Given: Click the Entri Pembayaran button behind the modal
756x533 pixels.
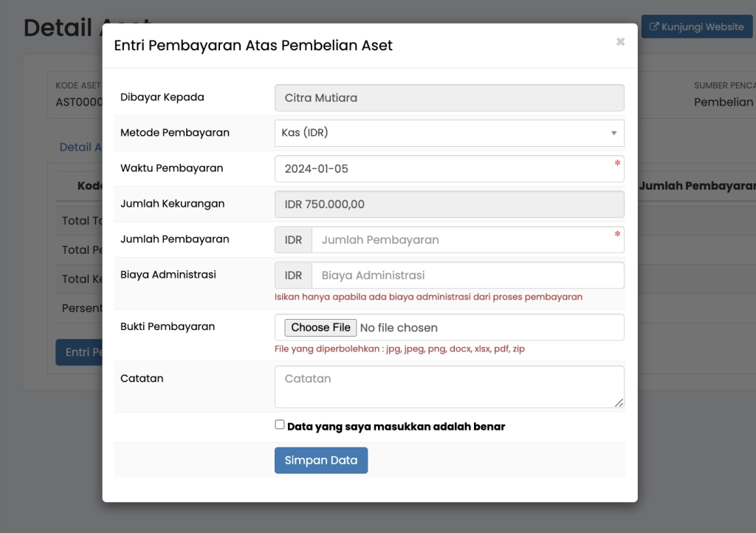Looking at the screenshot, I should tap(78, 352).
